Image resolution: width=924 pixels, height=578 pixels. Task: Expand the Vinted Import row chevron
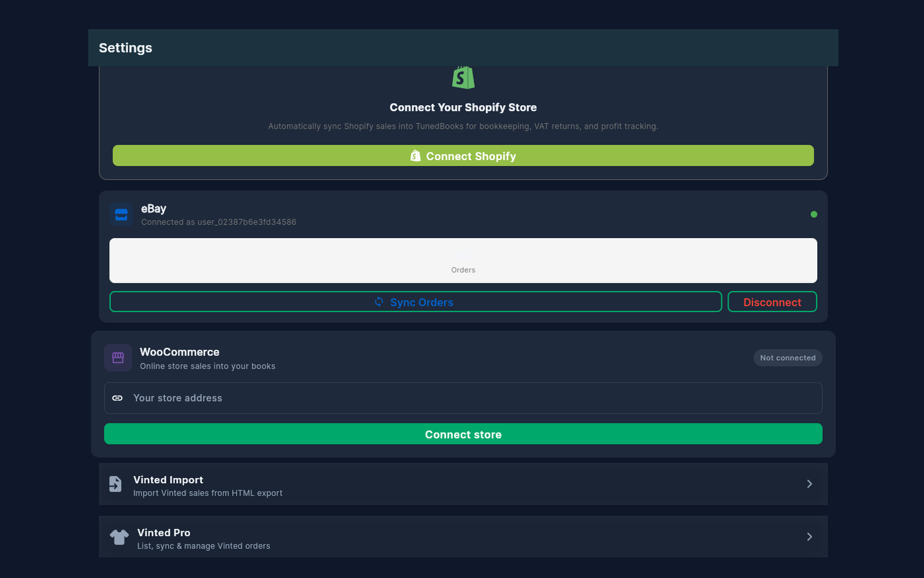(x=810, y=484)
